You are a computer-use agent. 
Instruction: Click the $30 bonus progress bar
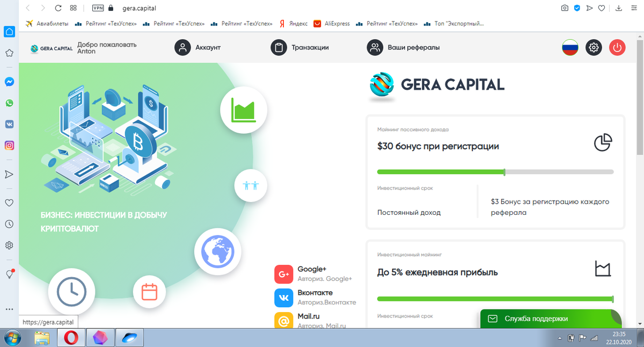[495, 172]
